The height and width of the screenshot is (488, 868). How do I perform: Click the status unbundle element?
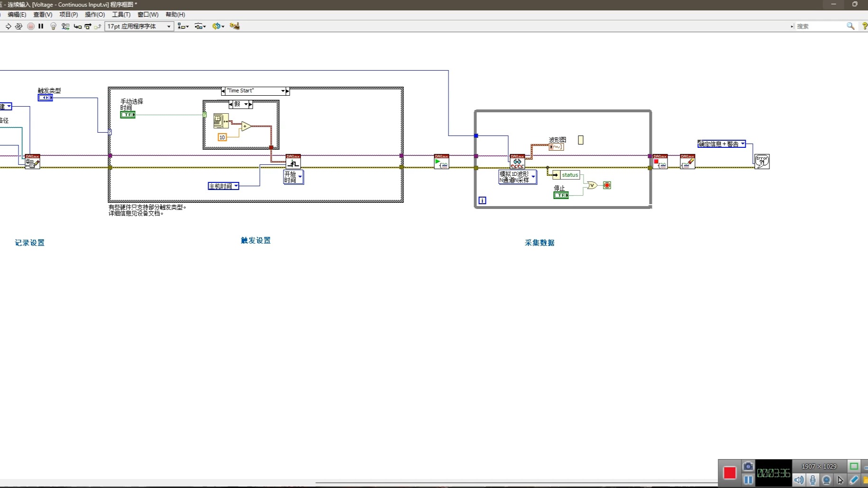pos(566,175)
